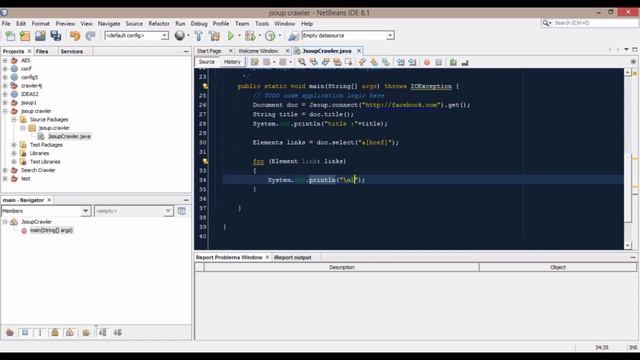Image resolution: width=640 pixels, height=360 pixels.
Task: Click the Find Selection magnifier icon
Action: point(302,62)
